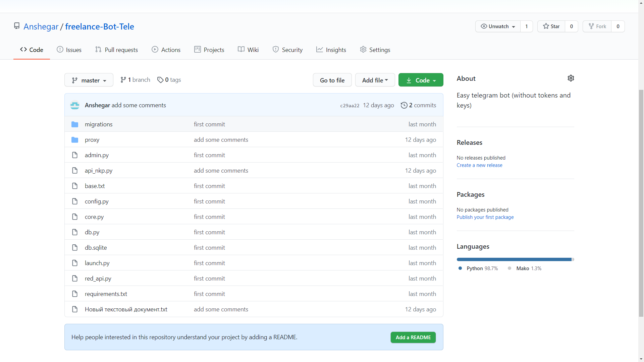Click the tag icon next to 0 tags
The image size is (644, 362).
(x=160, y=80)
